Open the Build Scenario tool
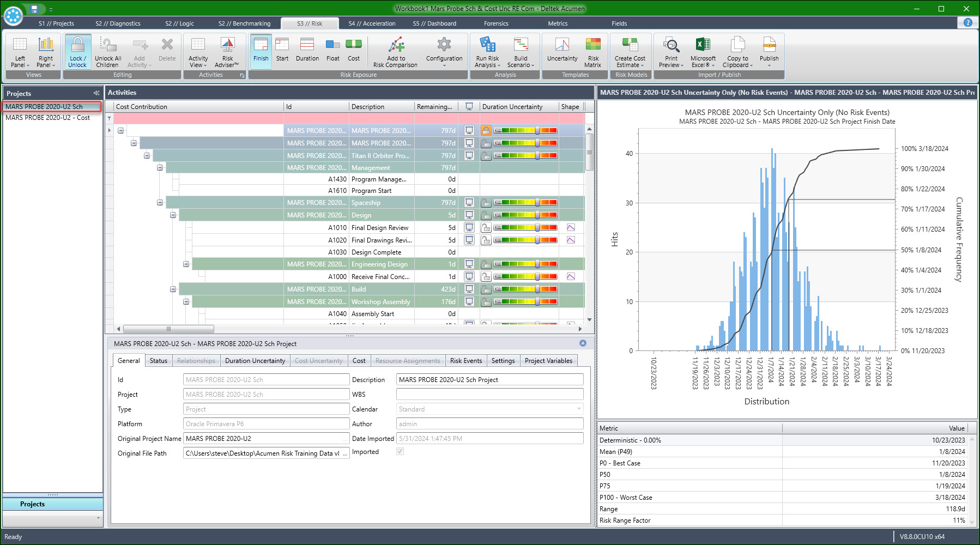The width and height of the screenshot is (980, 545). pyautogui.click(x=519, y=52)
